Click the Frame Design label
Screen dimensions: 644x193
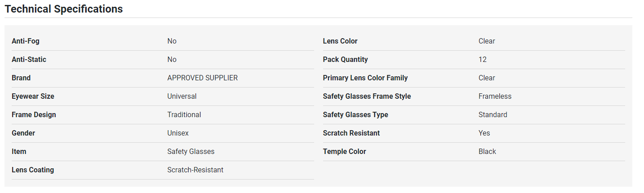coord(34,114)
